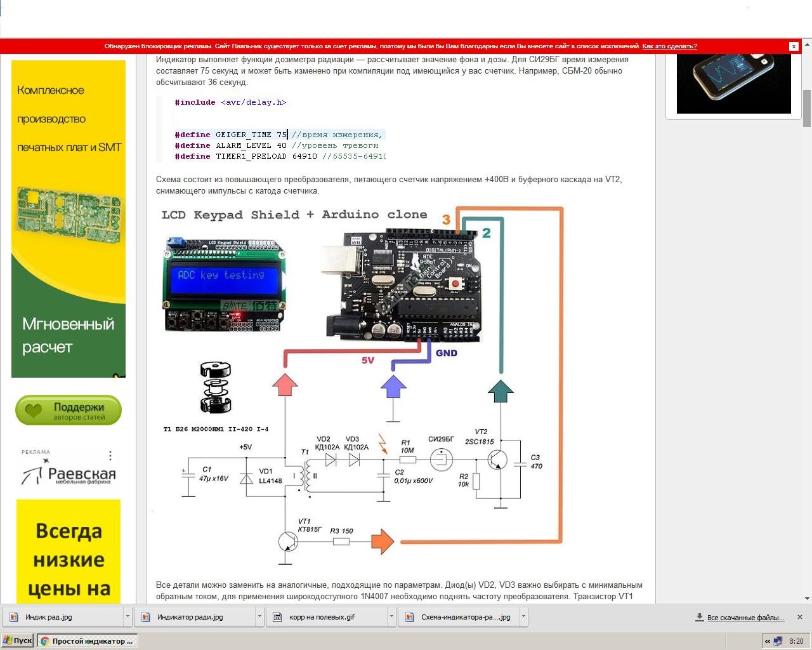This screenshot has height=650, width=812.
Task: Expand options for 'Индикатор ради.jpg' download
Action: [259, 616]
